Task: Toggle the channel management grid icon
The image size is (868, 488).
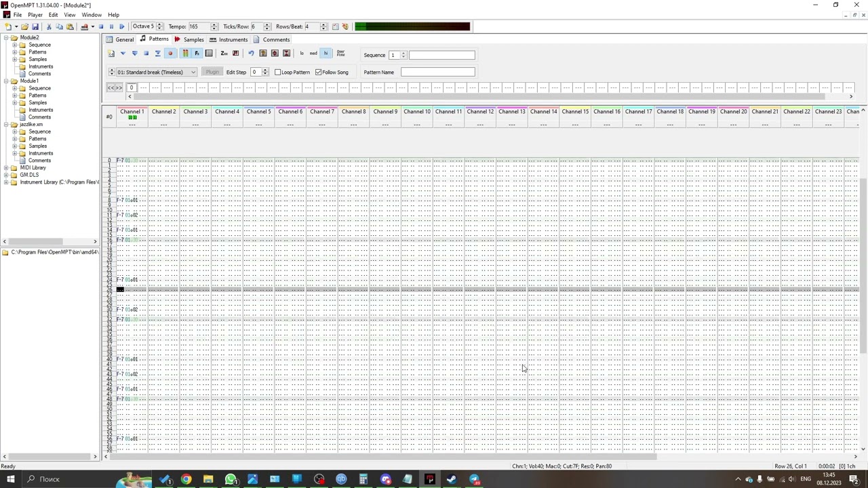Action: [x=209, y=54]
